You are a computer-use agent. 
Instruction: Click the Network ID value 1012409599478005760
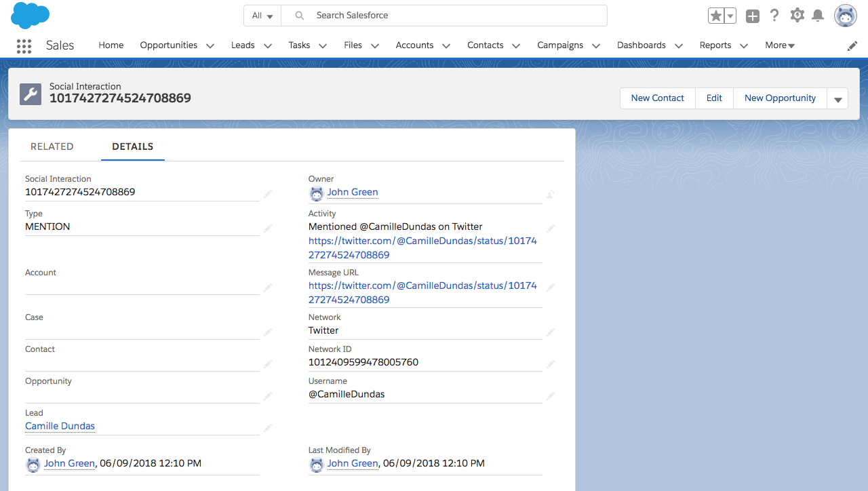pyautogui.click(x=363, y=362)
